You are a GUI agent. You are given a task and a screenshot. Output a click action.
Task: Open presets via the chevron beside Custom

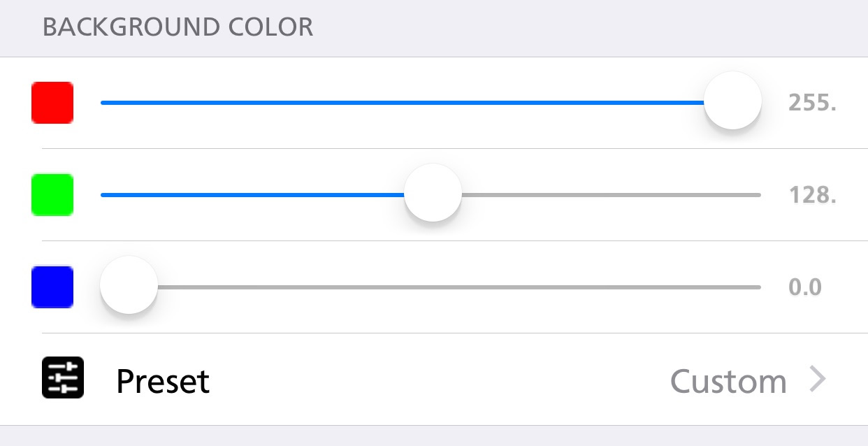pyautogui.click(x=818, y=380)
